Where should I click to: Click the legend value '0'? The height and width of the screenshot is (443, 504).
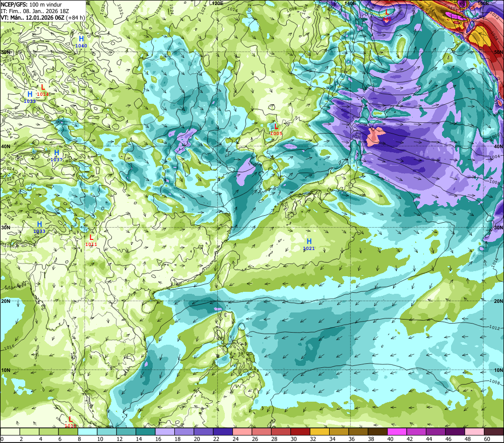point(2,439)
